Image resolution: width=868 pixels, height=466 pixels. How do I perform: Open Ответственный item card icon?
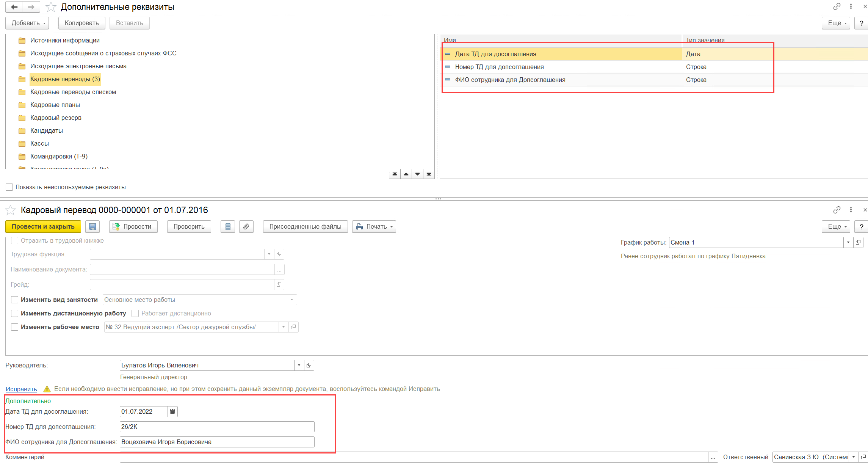point(863,457)
